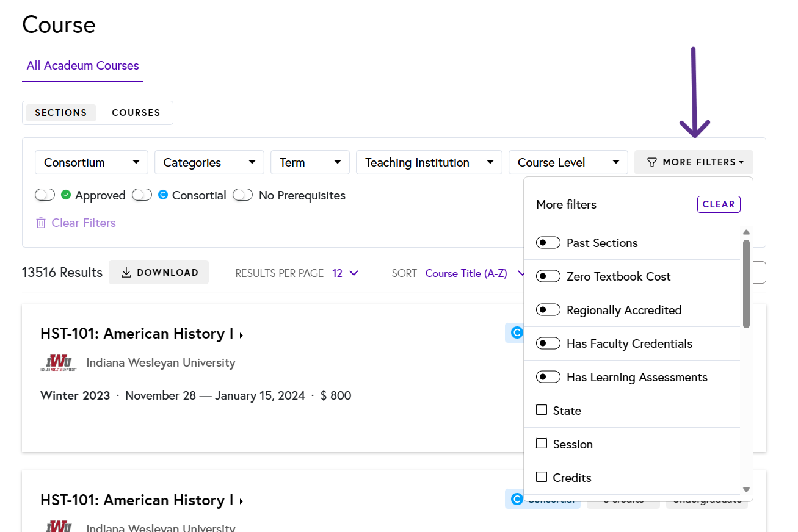Expand the Teaching Institution dropdown

click(x=429, y=162)
